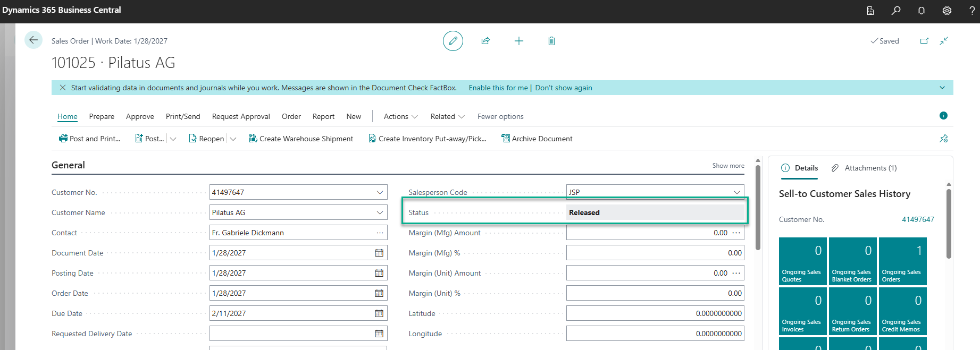
Task: Open Order Date calendar picker
Action: (379, 293)
